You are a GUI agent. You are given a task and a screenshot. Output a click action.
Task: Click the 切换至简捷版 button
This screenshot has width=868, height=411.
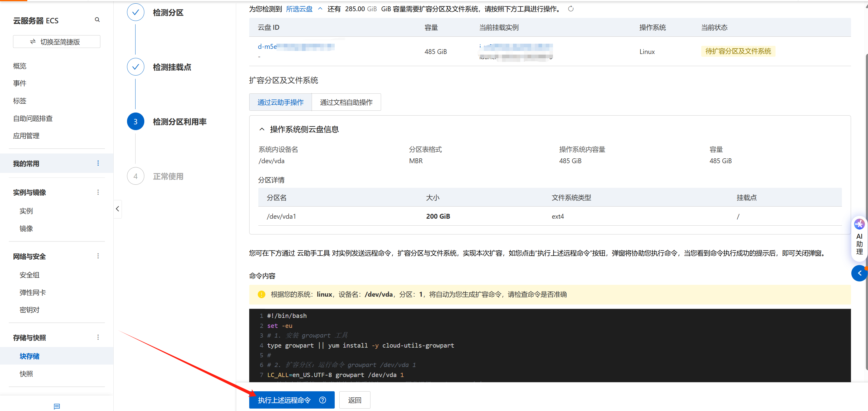[57, 42]
